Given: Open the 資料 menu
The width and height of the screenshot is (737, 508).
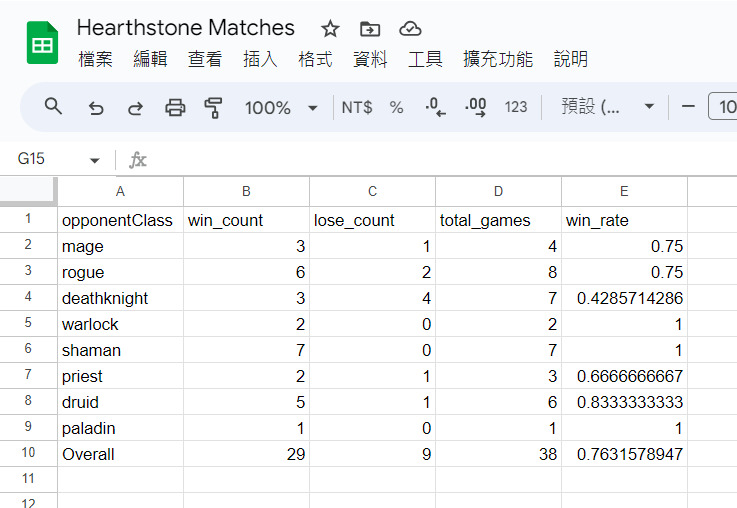Looking at the screenshot, I should pos(370,60).
